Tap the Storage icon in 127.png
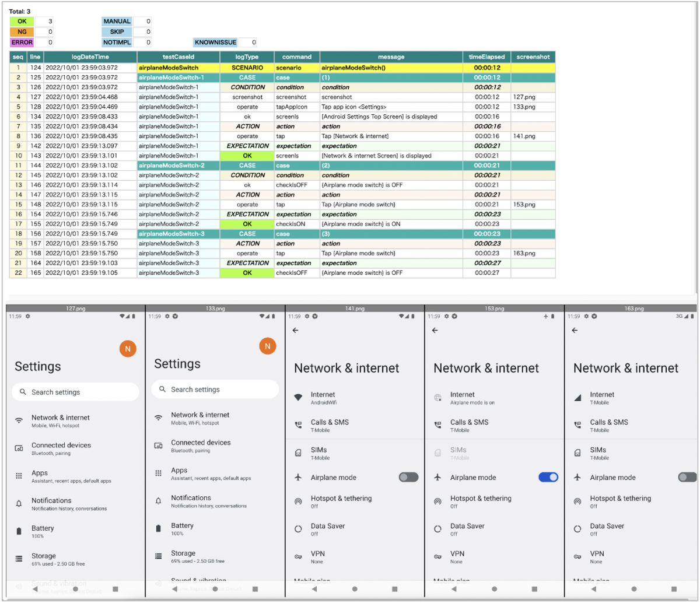Viewport: 700px width, 603px height. pos(19,559)
